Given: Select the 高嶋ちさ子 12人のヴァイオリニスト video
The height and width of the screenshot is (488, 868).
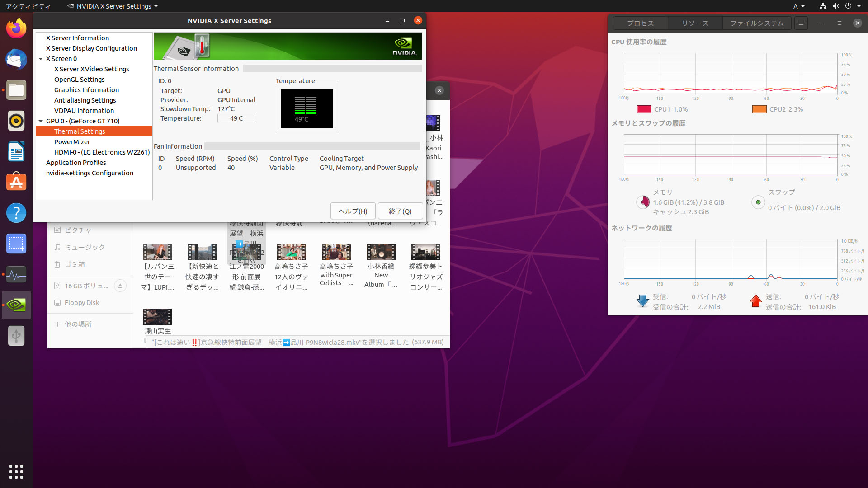Looking at the screenshot, I should tap(292, 252).
